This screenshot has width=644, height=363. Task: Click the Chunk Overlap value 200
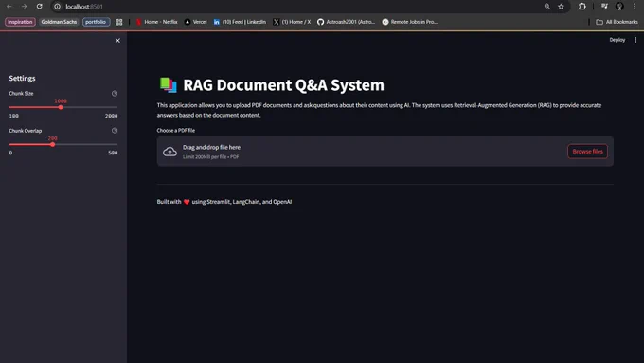click(53, 138)
